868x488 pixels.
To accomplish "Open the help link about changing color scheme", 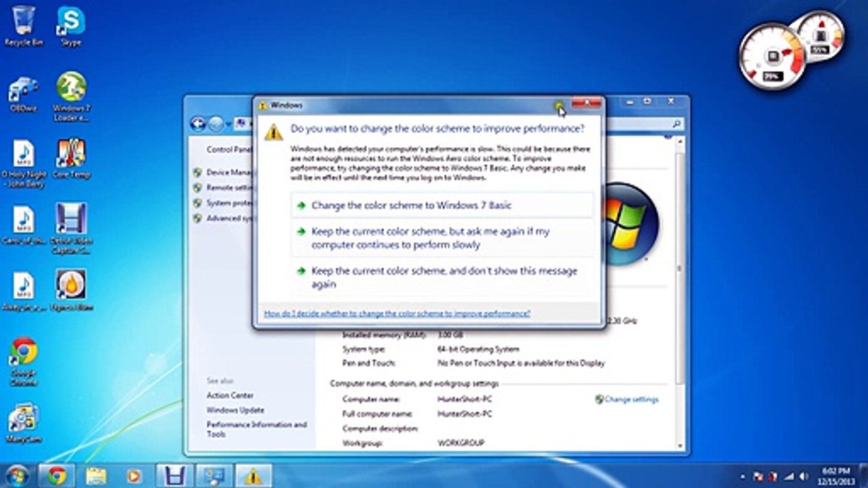I will pyautogui.click(x=397, y=314).
